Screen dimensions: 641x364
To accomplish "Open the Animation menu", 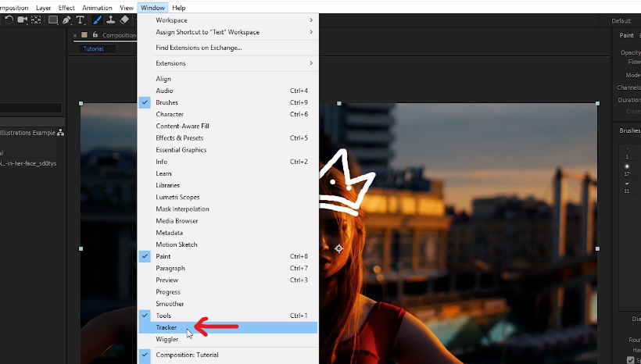I will tap(97, 8).
